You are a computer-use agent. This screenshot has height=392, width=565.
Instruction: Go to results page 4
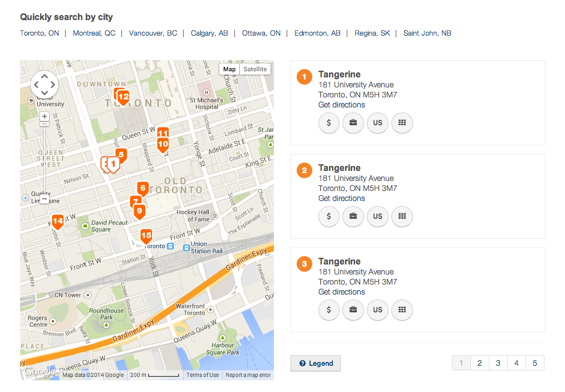click(x=517, y=363)
